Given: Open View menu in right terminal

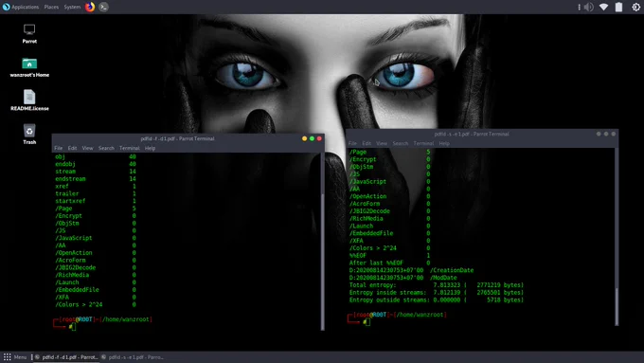Looking at the screenshot, I should pyautogui.click(x=382, y=143).
